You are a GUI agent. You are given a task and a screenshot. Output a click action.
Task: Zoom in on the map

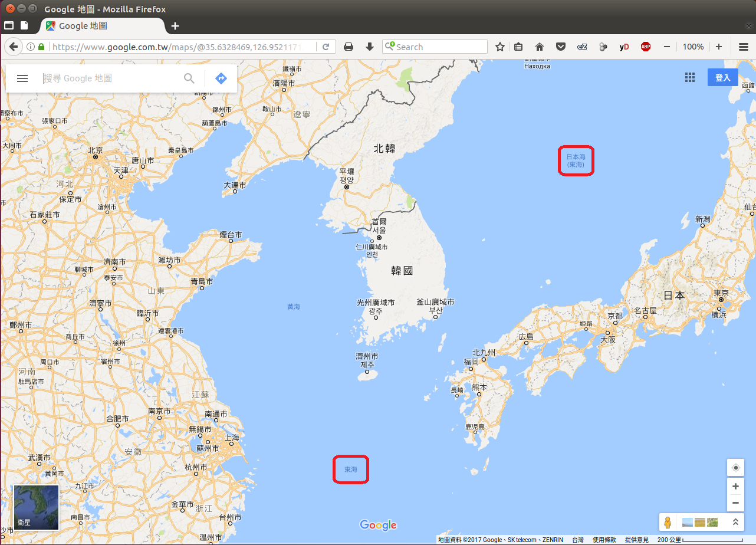[735, 487]
